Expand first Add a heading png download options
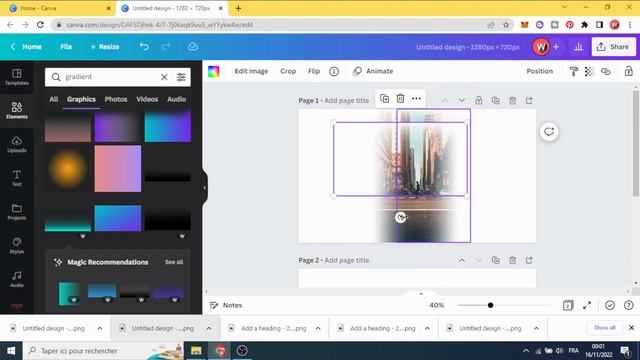The image size is (640, 360). (318, 328)
